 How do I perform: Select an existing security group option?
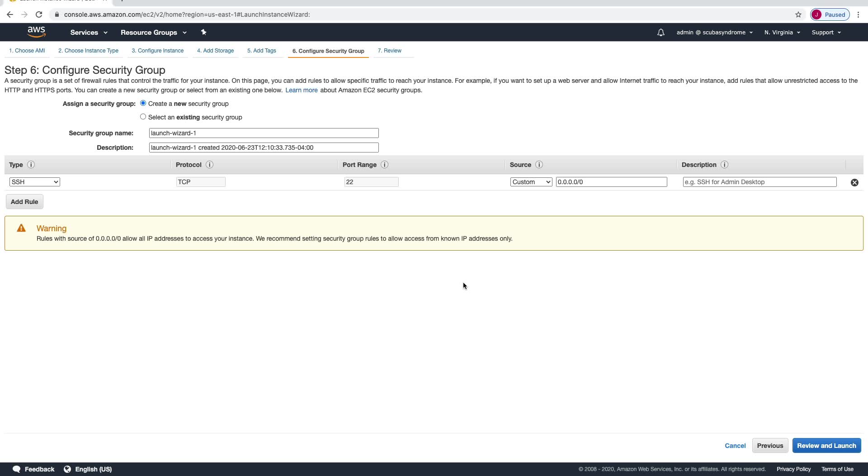point(143,117)
